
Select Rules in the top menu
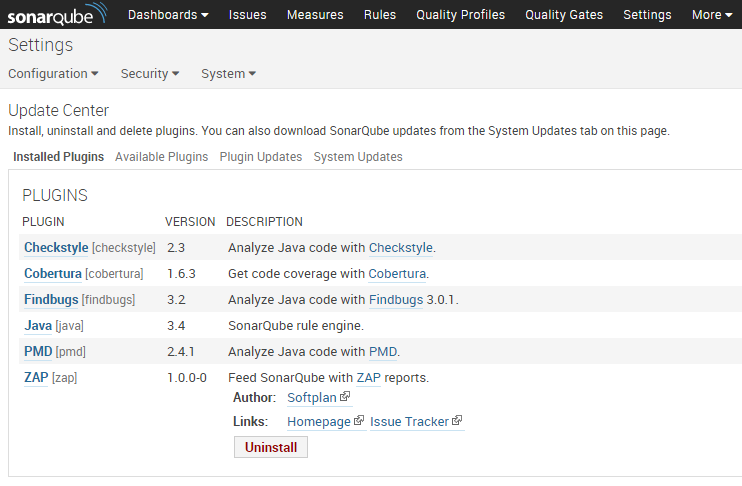pyautogui.click(x=380, y=15)
